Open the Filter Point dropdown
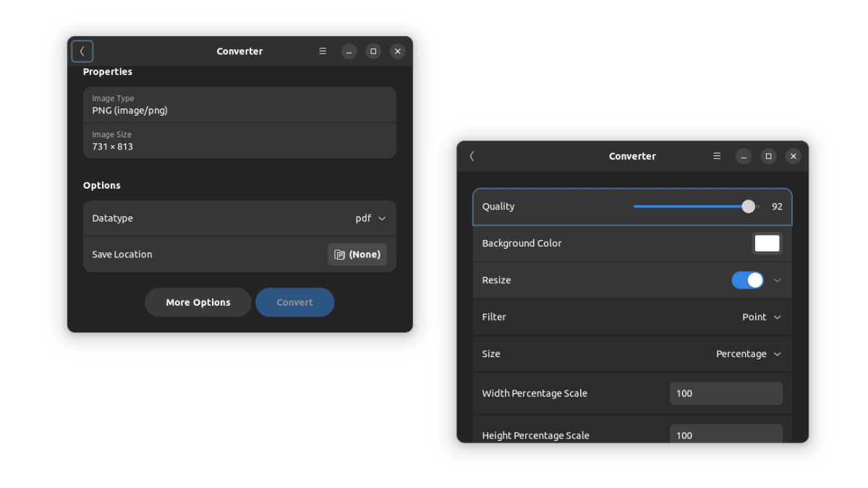Image resolution: width=868 pixels, height=488 pixels. (762, 317)
